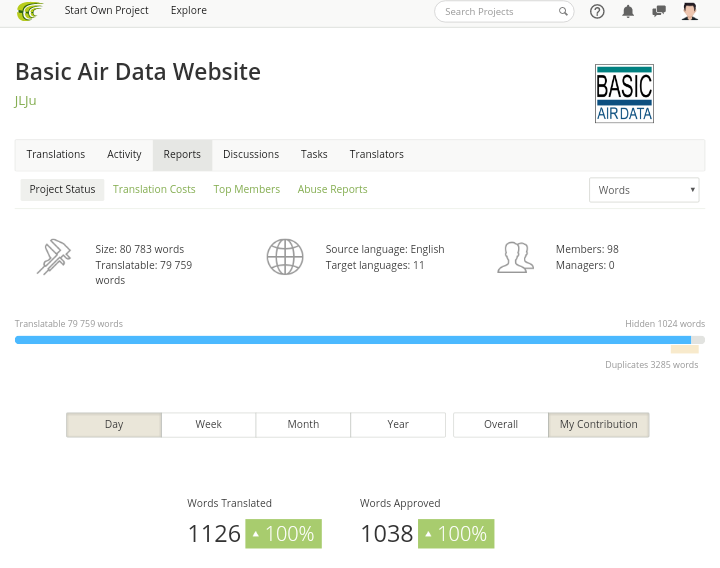The width and height of the screenshot is (720, 568).
Task: Click the blue translatable words progress bar
Action: tap(353, 340)
